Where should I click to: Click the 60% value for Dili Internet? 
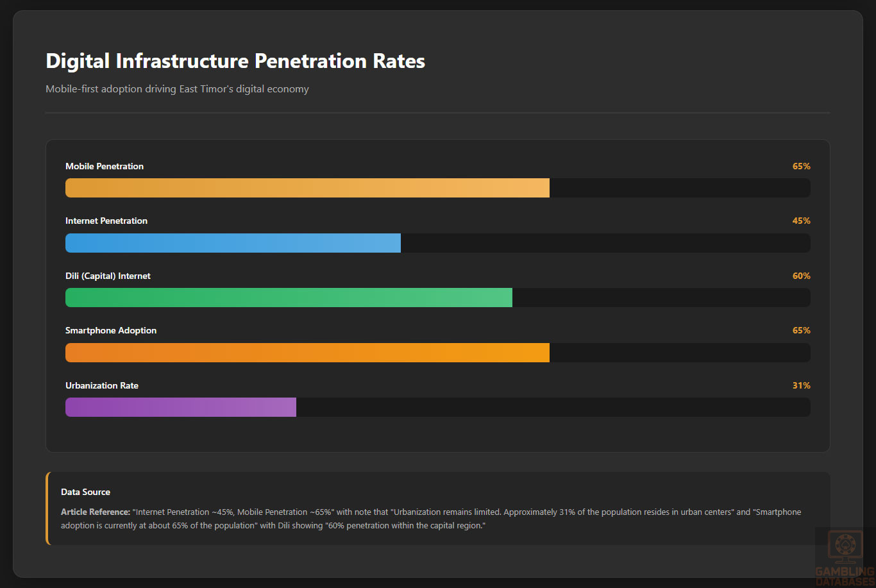point(801,276)
